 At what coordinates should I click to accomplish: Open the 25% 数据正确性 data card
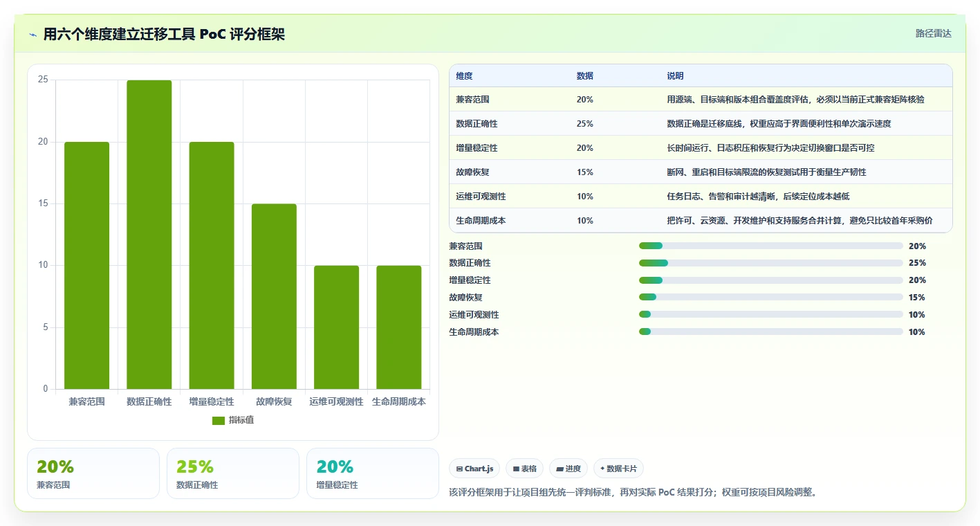(233, 473)
